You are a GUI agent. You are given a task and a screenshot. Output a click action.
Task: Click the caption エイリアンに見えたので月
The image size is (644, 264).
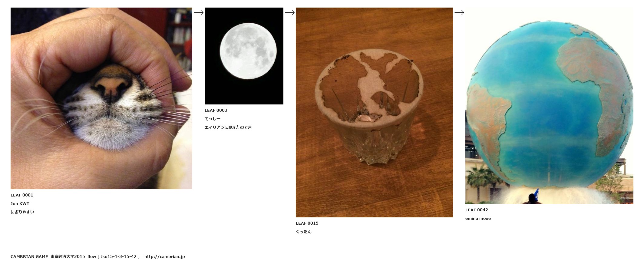point(228,127)
